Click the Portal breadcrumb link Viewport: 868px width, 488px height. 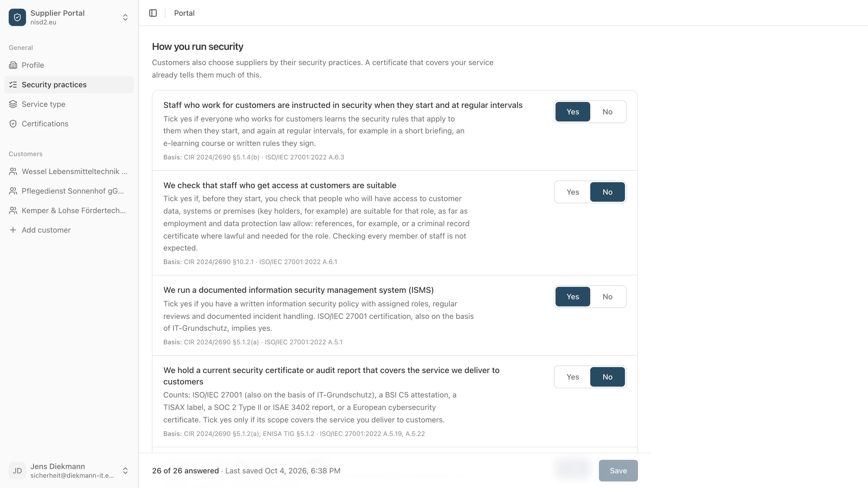[184, 13]
